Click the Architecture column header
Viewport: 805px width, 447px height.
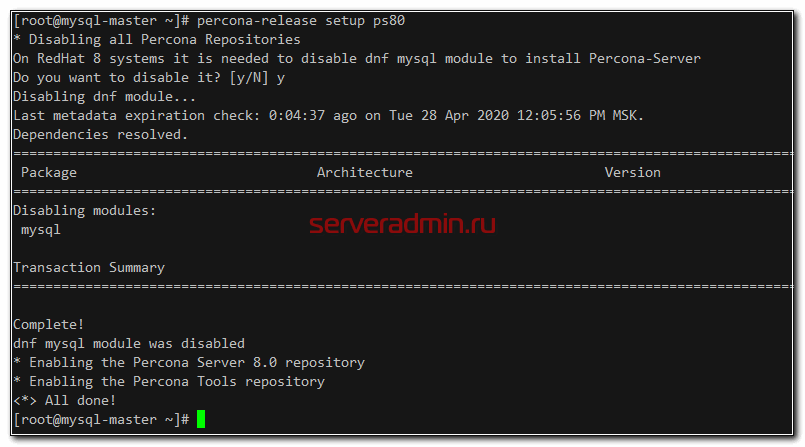pyautogui.click(x=364, y=172)
